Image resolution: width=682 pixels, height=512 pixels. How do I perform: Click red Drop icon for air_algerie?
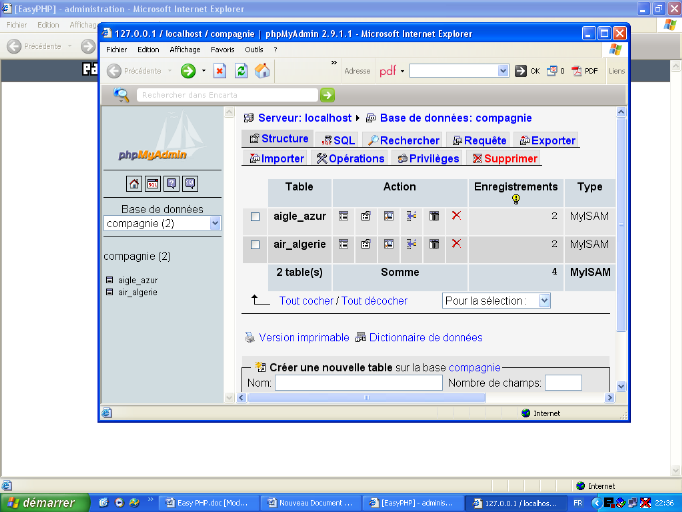pos(456,243)
